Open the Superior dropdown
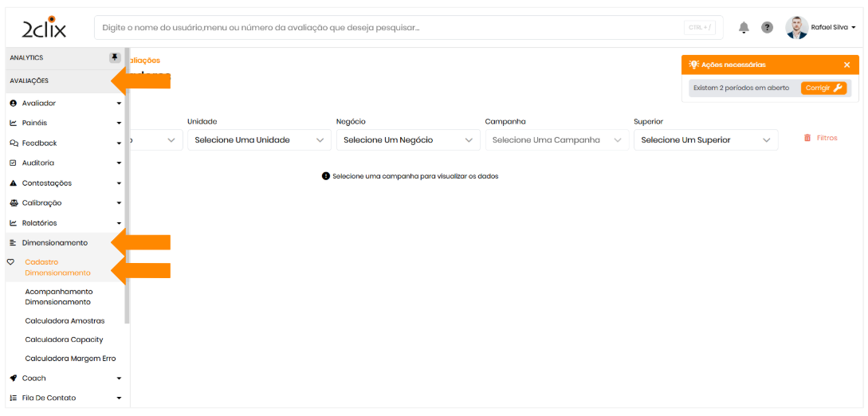This screenshot has width=868, height=416. coord(705,140)
